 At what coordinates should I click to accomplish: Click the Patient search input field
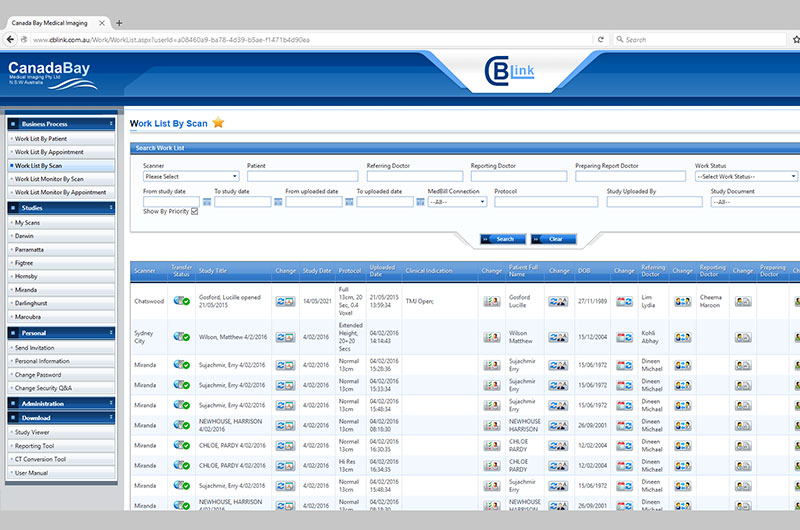(x=303, y=176)
